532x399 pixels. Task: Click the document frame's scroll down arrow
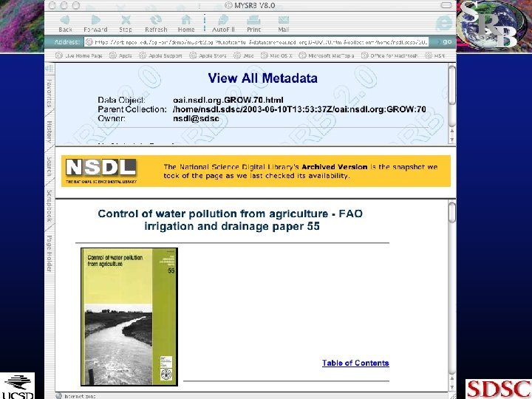452,386
